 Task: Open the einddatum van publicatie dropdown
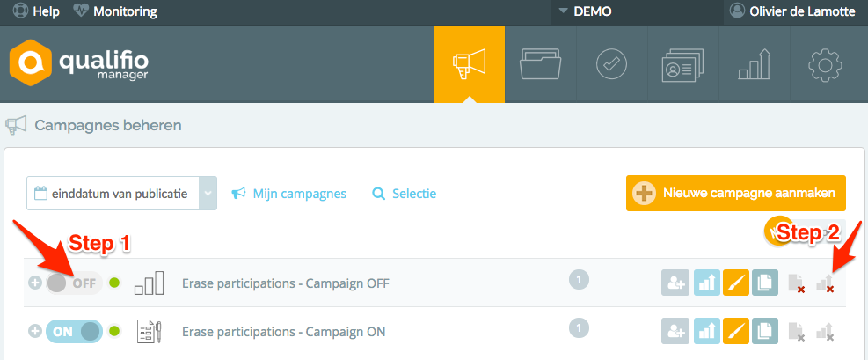(x=121, y=194)
